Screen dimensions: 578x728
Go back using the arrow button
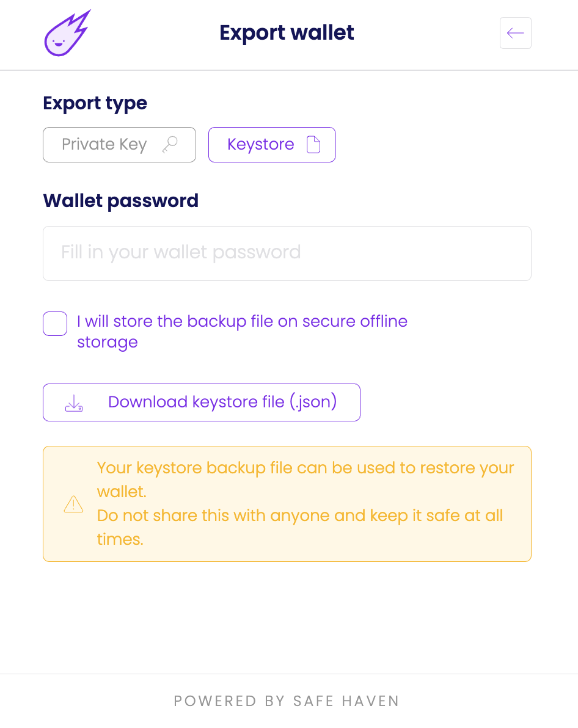pos(515,33)
